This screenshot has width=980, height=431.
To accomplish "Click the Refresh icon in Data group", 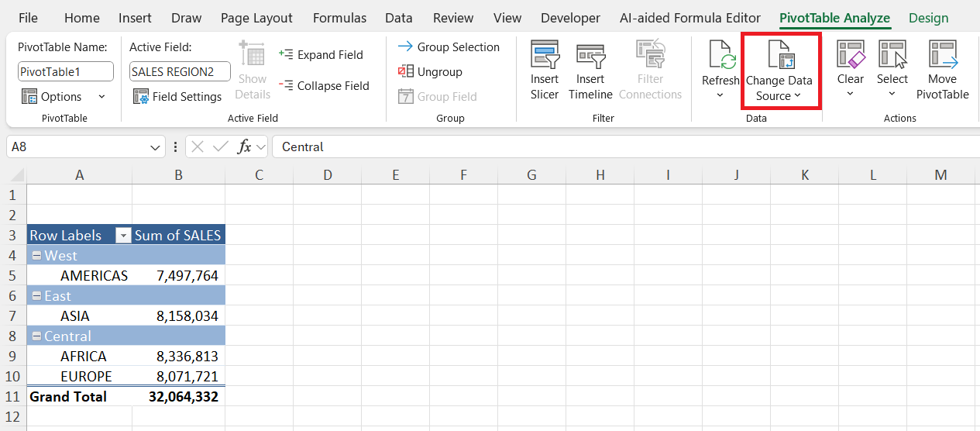I will [x=720, y=55].
